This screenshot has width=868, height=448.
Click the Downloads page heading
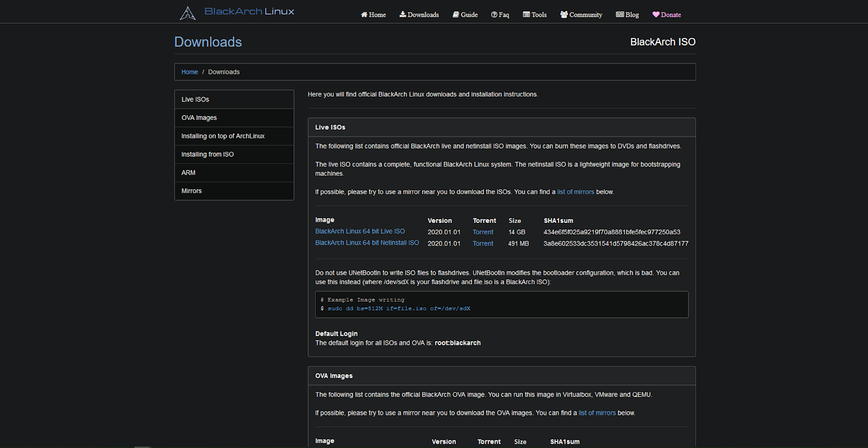tap(208, 42)
